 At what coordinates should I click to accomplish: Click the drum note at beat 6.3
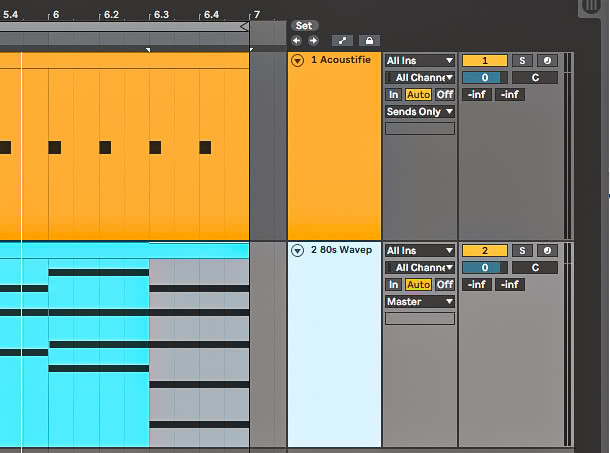(x=155, y=147)
